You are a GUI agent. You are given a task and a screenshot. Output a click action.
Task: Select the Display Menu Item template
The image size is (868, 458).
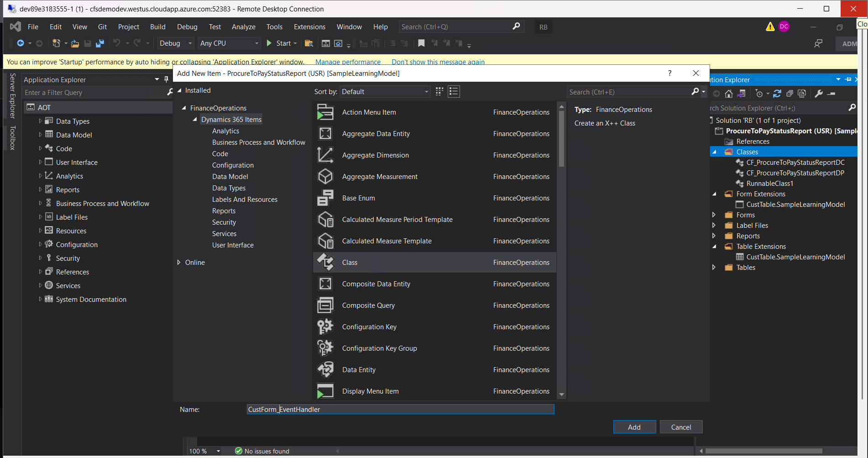point(370,391)
